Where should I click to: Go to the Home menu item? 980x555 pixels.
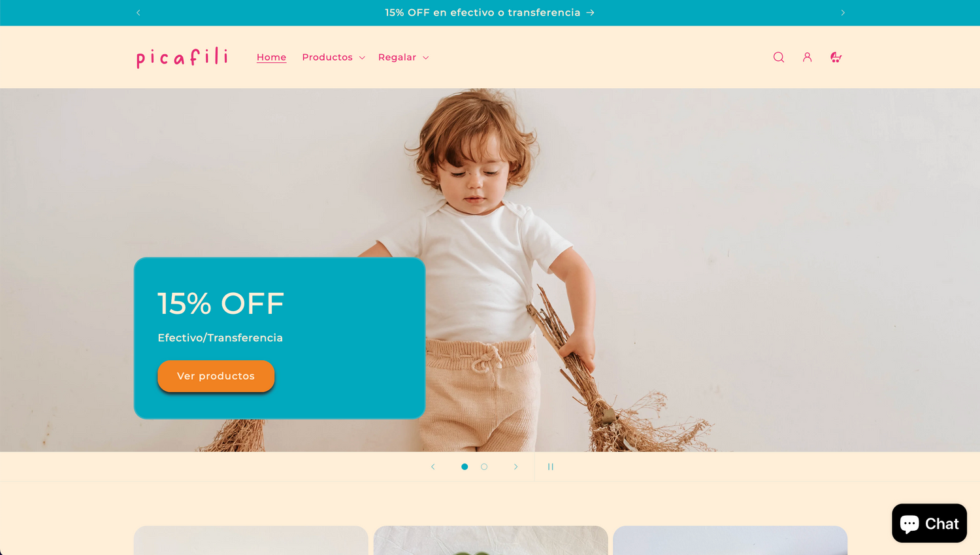271,58
